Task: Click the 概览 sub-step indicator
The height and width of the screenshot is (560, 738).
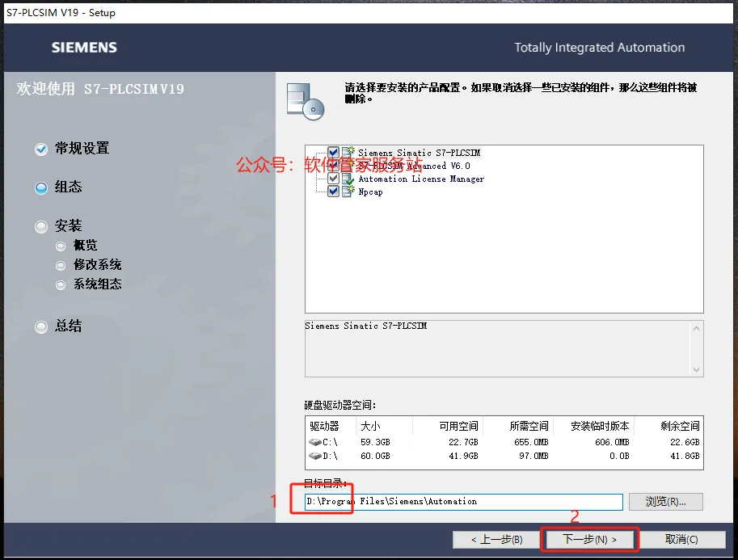Action: tap(61, 246)
